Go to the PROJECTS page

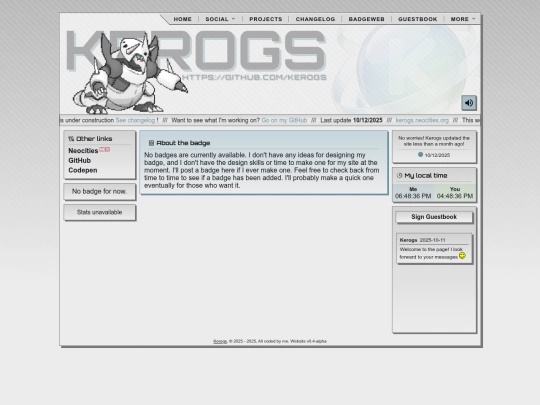coord(266,19)
